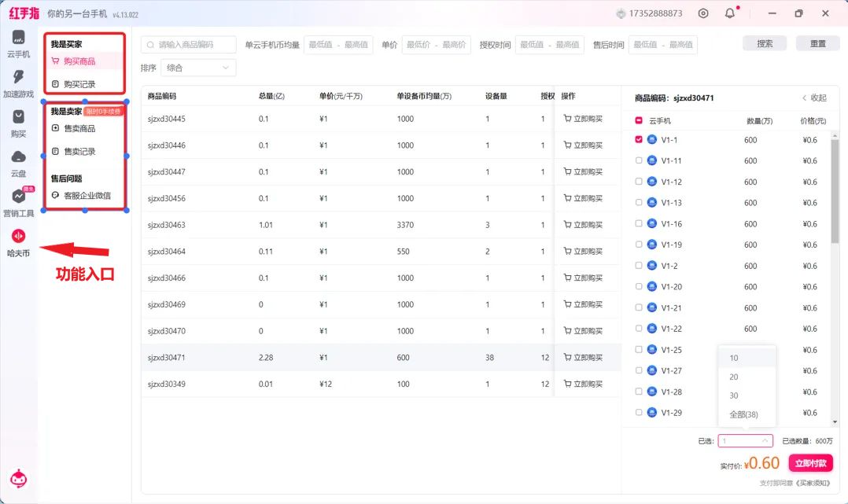
Task: Click the notification bell icon
Action: 730,13
